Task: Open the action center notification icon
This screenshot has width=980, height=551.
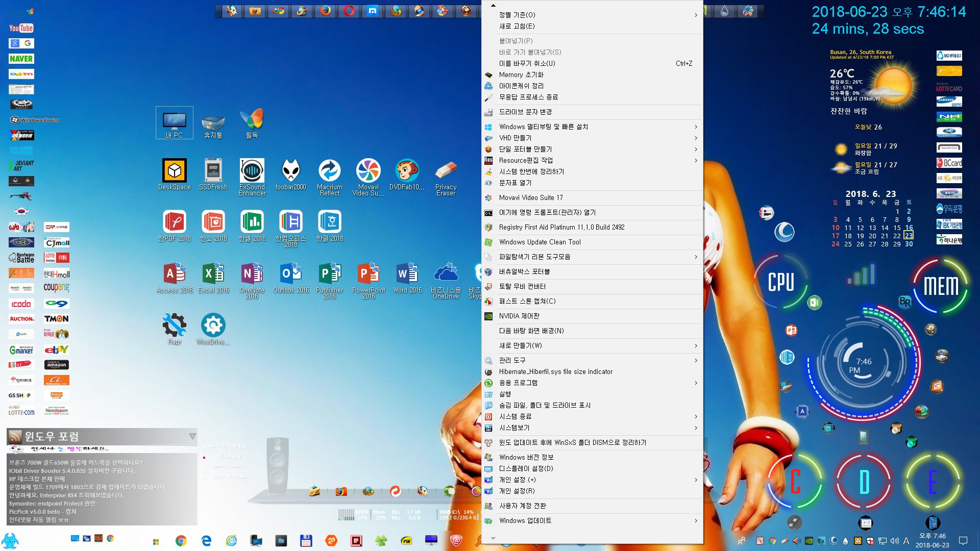Action: click(x=963, y=541)
